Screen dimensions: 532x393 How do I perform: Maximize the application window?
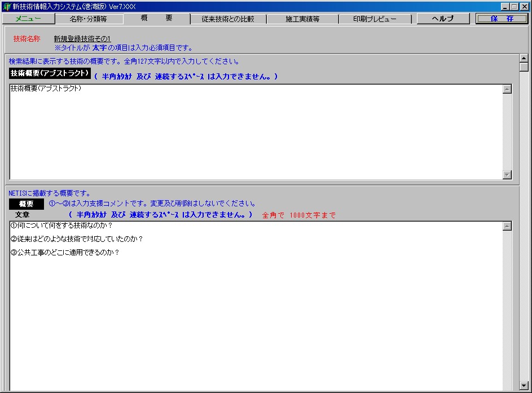[515, 6]
